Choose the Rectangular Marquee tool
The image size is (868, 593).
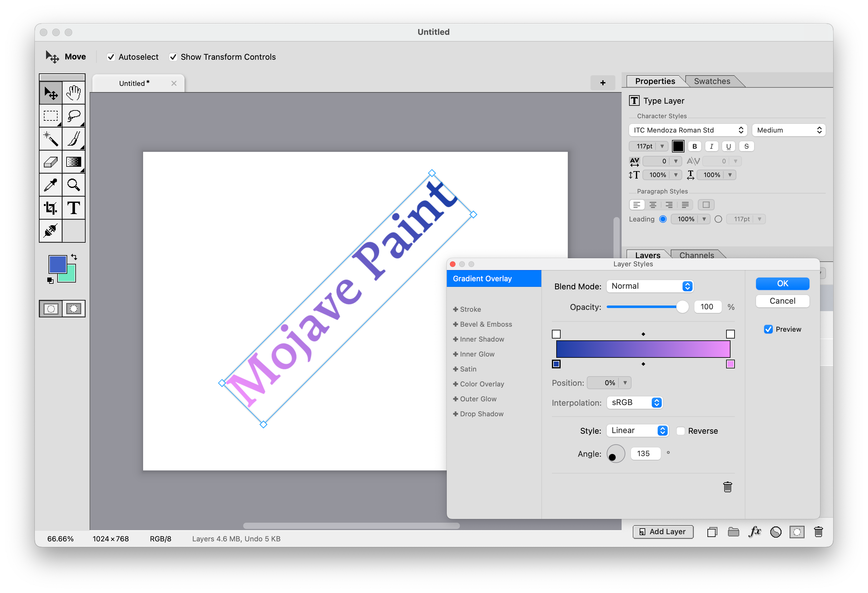51,116
